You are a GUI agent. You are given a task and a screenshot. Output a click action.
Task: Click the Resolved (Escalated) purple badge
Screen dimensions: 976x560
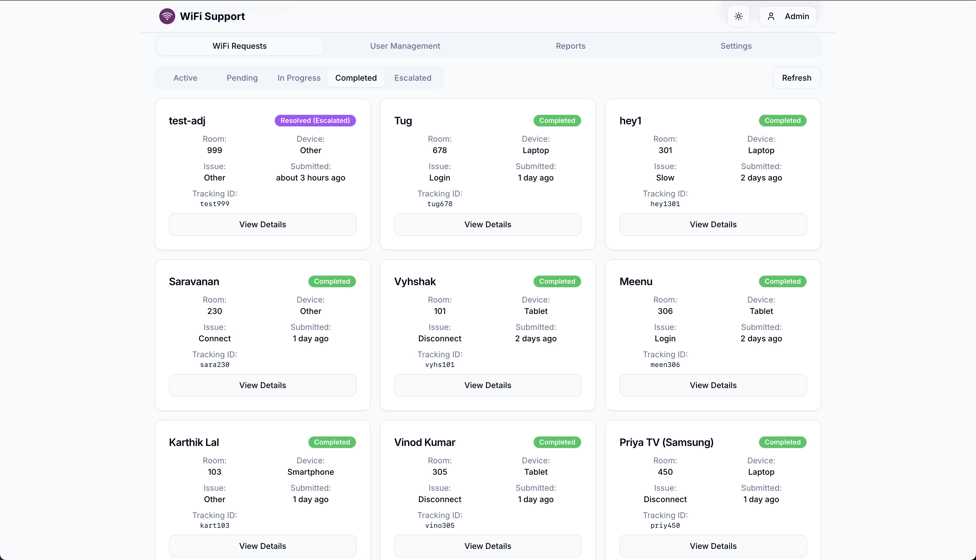315,120
